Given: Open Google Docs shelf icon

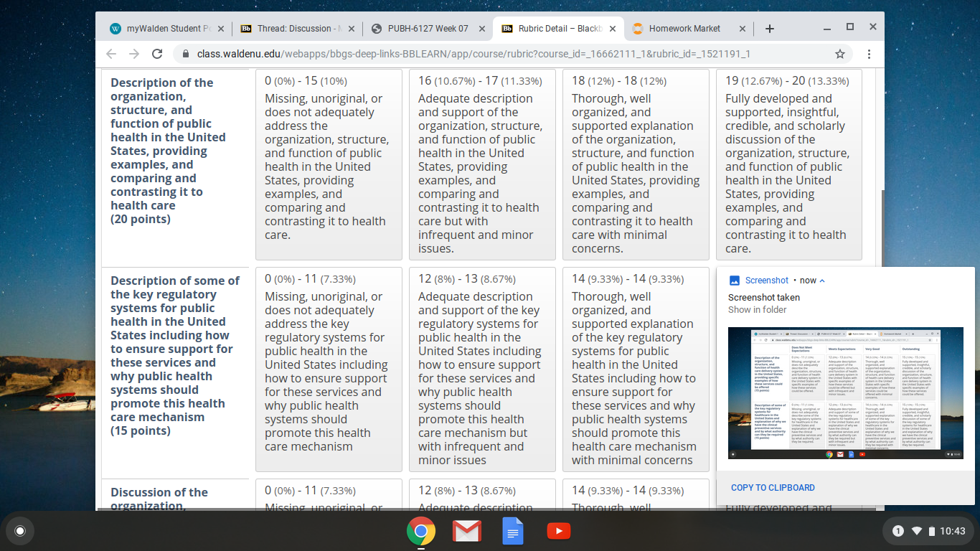Looking at the screenshot, I should pyautogui.click(x=513, y=531).
